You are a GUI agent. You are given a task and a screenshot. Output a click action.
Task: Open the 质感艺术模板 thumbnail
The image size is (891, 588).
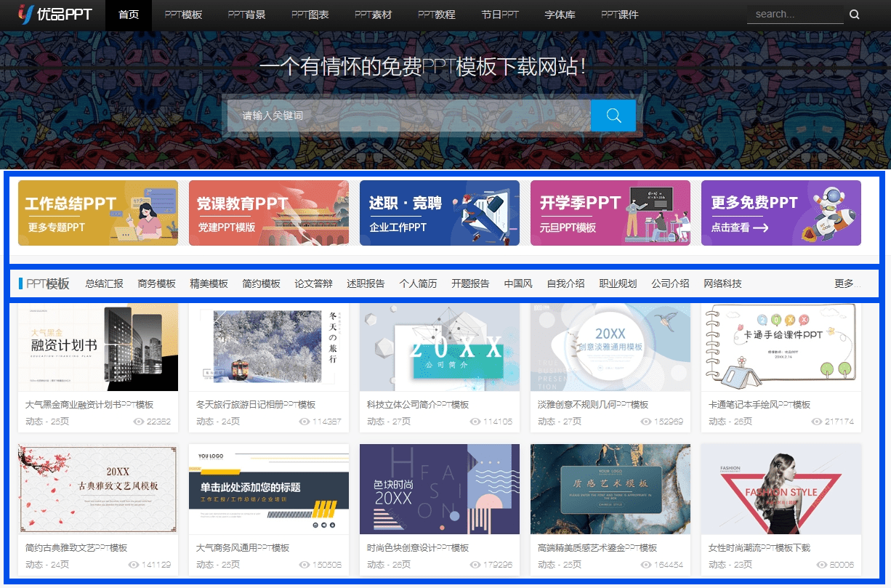coord(610,489)
